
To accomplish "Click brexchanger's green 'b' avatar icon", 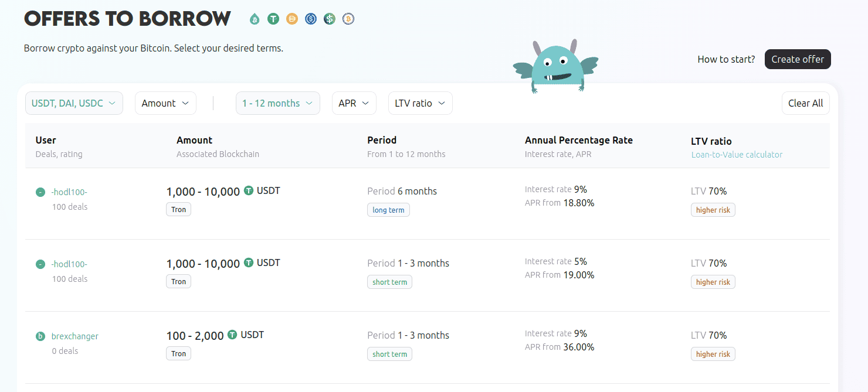I will click(x=40, y=336).
